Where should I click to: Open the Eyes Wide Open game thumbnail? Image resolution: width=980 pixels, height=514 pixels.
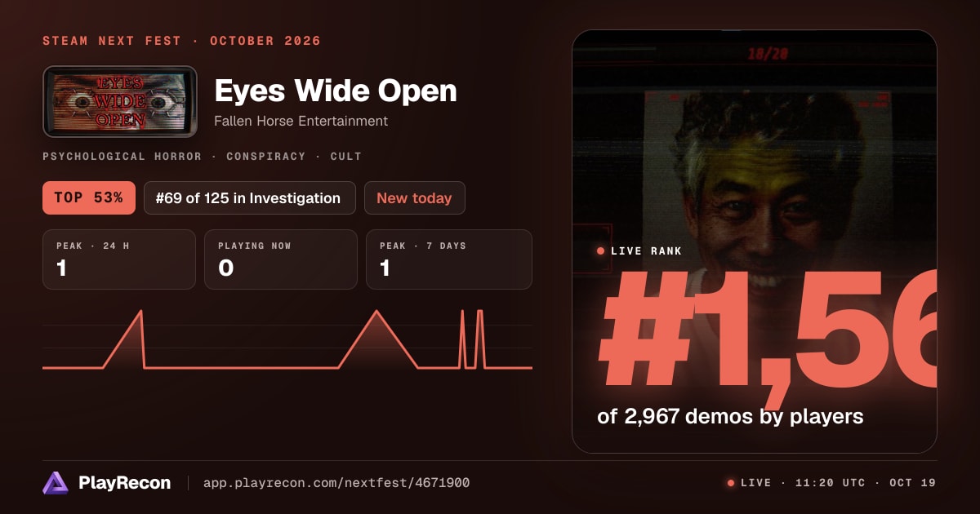coord(120,101)
